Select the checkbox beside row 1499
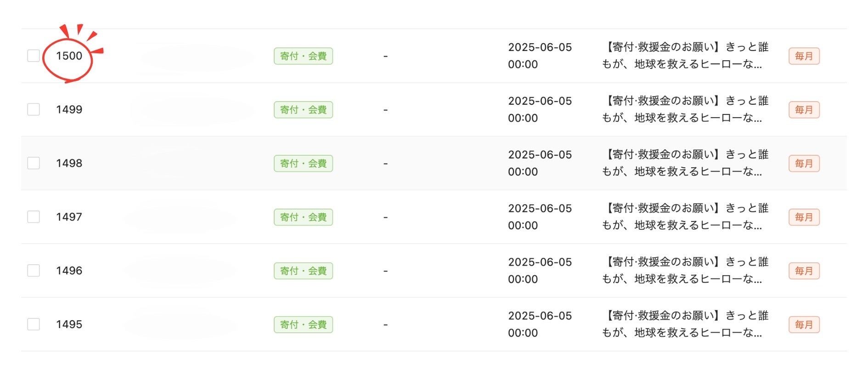The width and height of the screenshot is (868, 380). point(34,109)
